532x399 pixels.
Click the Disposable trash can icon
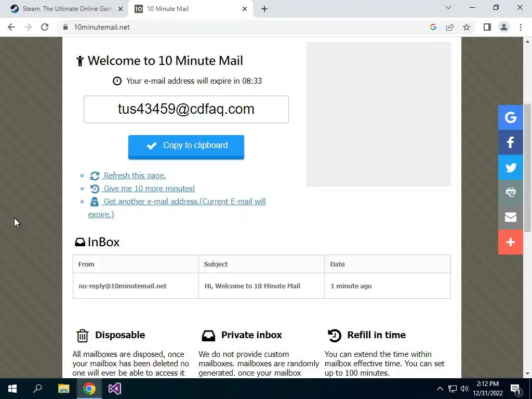pos(82,336)
